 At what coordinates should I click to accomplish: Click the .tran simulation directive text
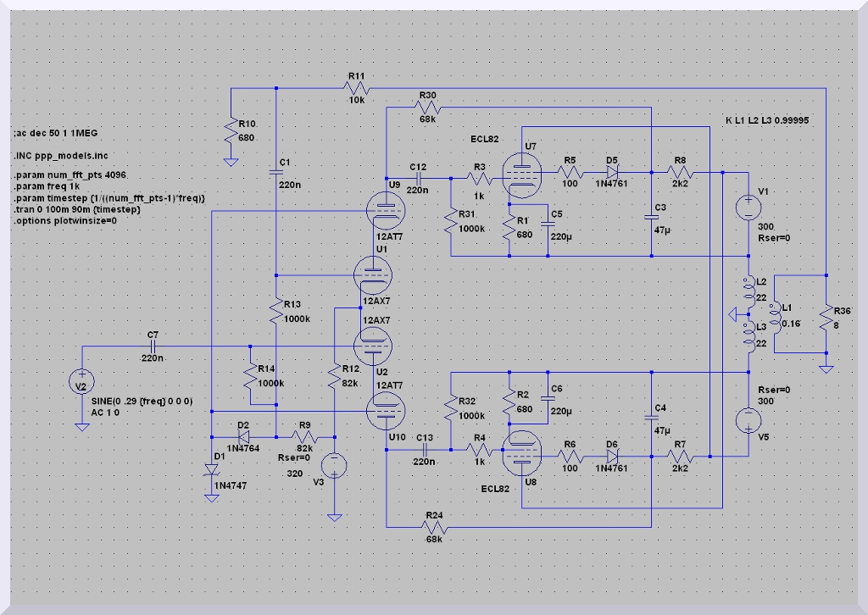[78, 208]
